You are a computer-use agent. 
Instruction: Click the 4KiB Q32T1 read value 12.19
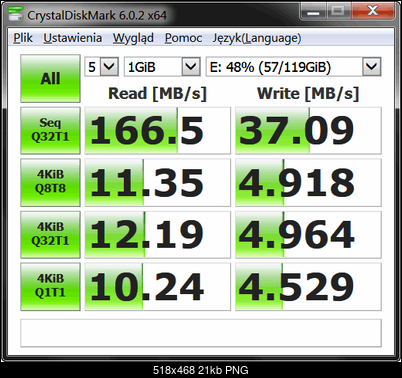pyautogui.click(x=158, y=234)
